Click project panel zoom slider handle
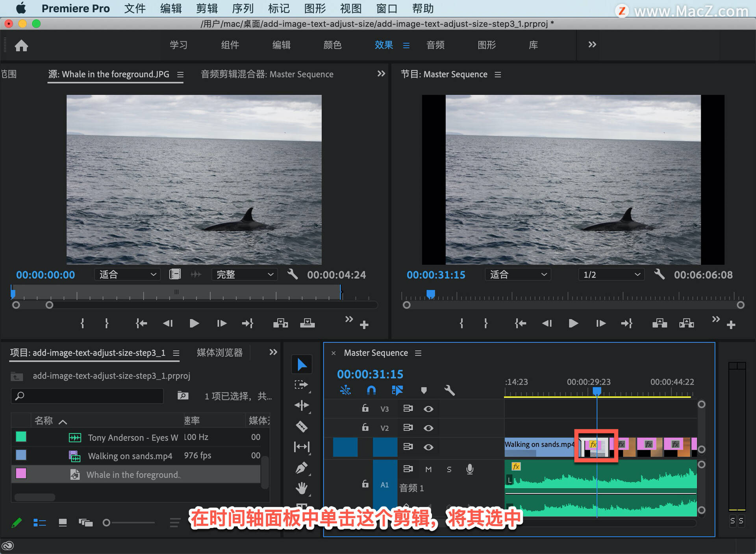This screenshot has width=756, height=554. 106,523
